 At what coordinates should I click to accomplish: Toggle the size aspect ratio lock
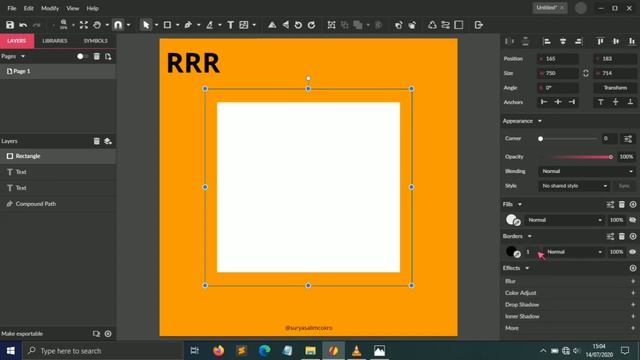click(586, 73)
